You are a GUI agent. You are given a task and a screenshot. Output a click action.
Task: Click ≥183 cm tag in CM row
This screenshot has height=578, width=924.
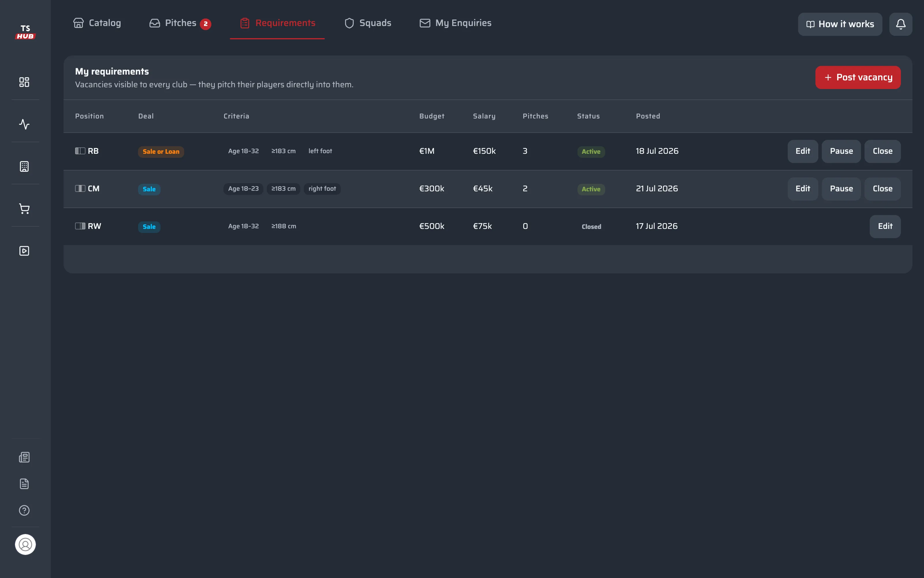[283, 188]
